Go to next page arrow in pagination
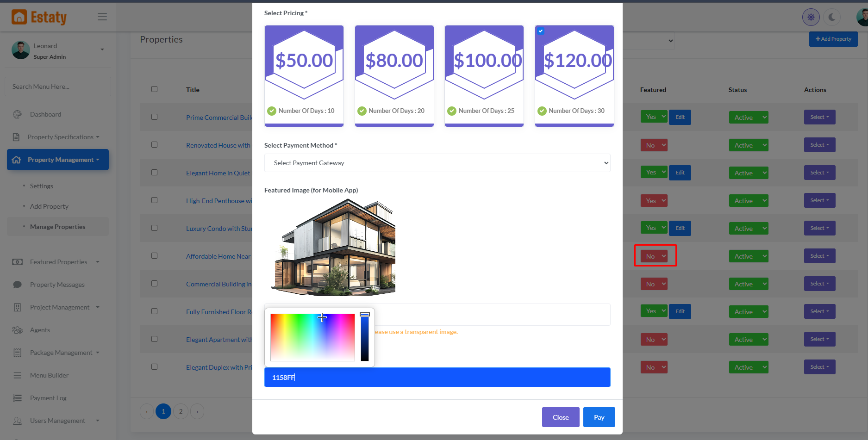The height and width of the screenshot is (440, 868). coord(197,411)
